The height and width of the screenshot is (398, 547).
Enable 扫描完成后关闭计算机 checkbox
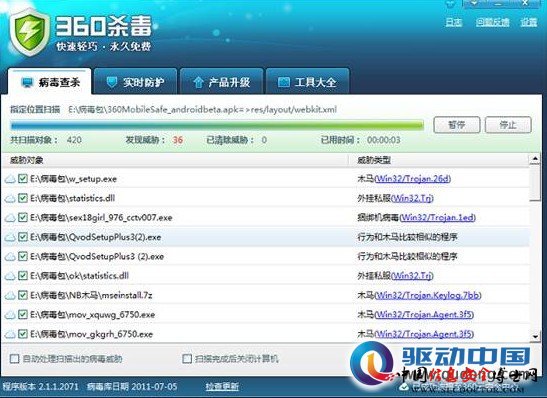click(x=187, y=359)
